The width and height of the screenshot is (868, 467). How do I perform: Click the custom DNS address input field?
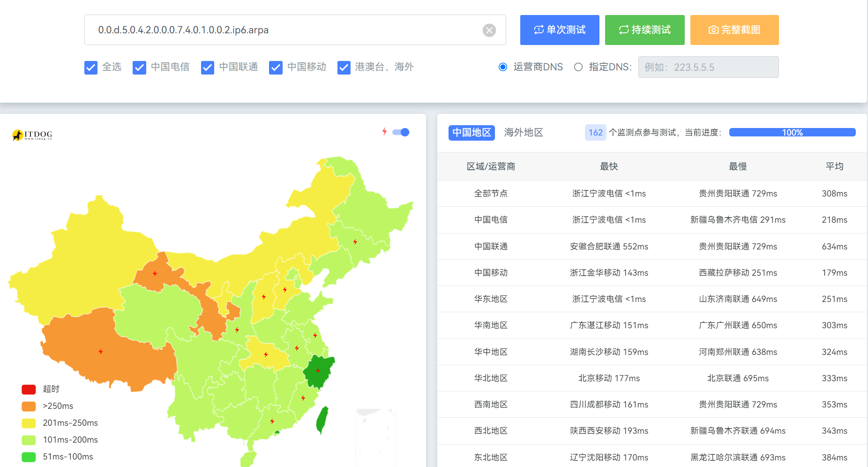(708, 67)
